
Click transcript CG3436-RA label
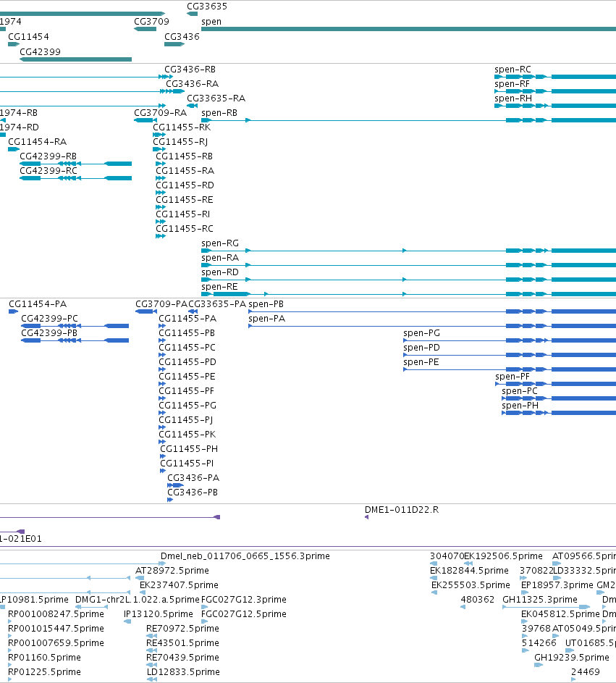[x=192, y=83]
